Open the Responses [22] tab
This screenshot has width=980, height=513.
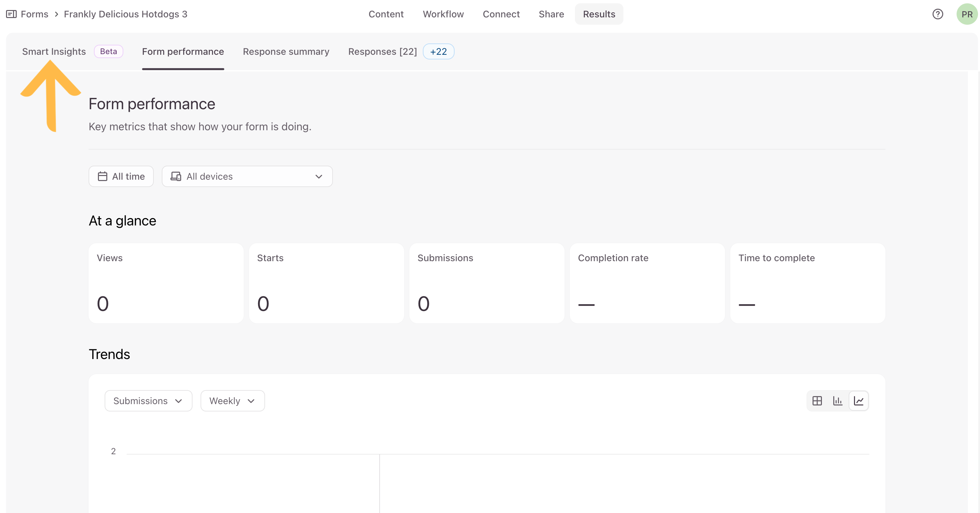click(x=382, y=51)
